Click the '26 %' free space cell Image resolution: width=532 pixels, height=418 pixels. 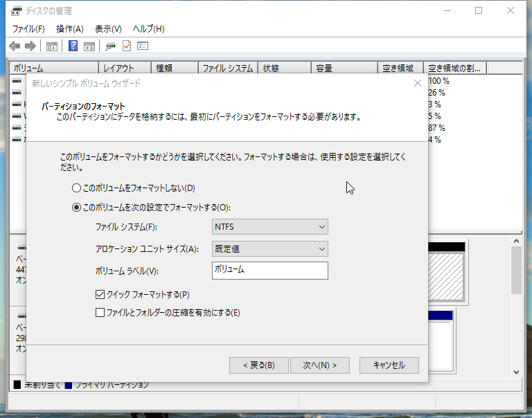click(x=436, y=93)
